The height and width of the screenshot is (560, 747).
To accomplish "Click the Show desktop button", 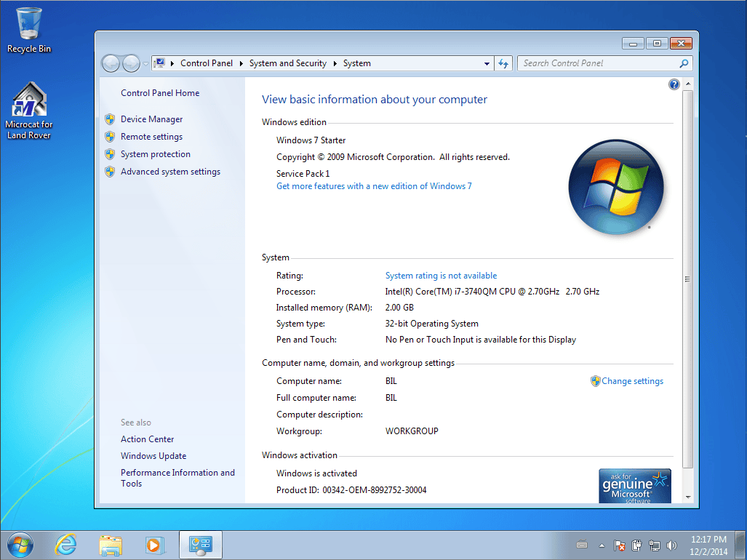I will tap(740, 545).
